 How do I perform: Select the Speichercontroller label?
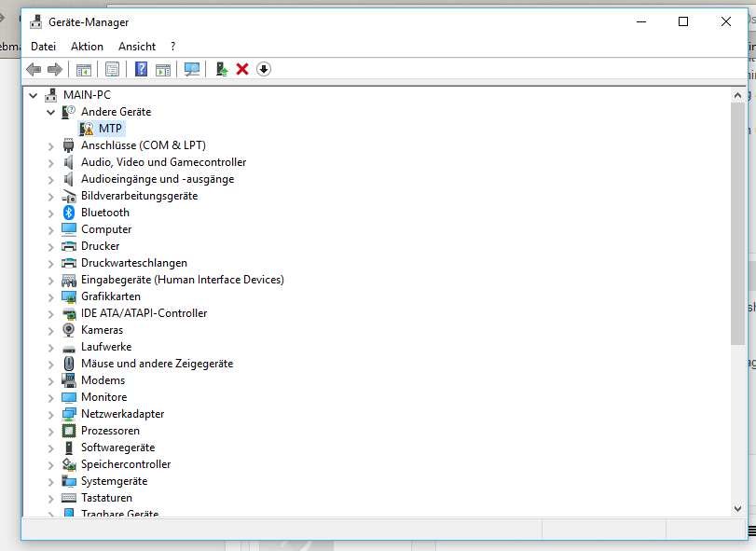coord(126,464)
